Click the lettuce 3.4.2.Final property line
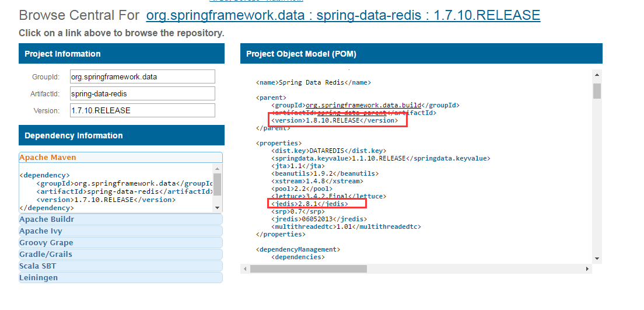 pos(328,197)
